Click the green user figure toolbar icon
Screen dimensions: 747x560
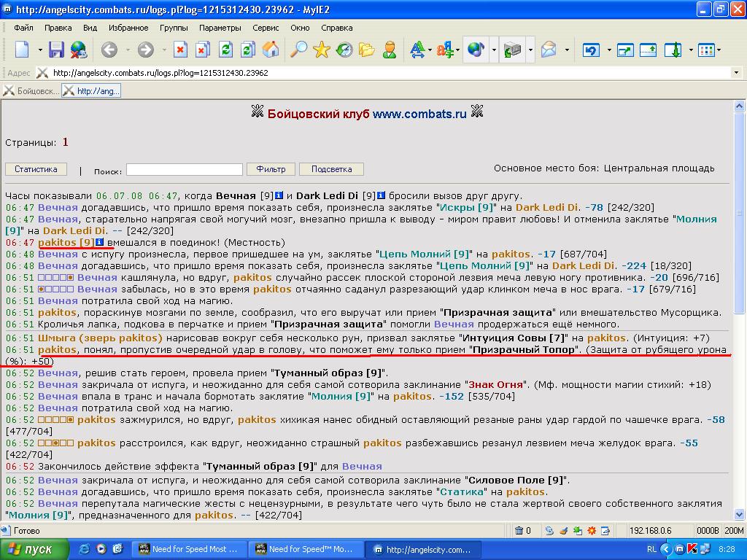pyautogui.click(x=390, y=50)
